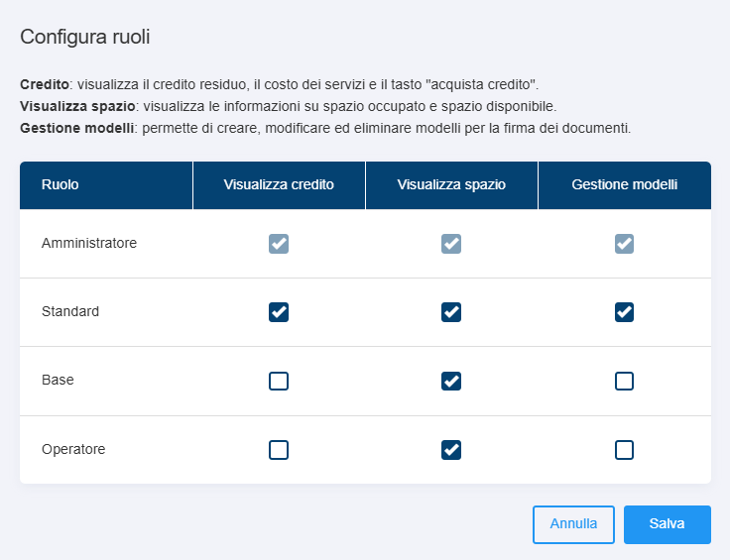Viewport: 730px width, 560px height.
Task: Click the Gestione modelli column header
Action: tap(625, 184)
